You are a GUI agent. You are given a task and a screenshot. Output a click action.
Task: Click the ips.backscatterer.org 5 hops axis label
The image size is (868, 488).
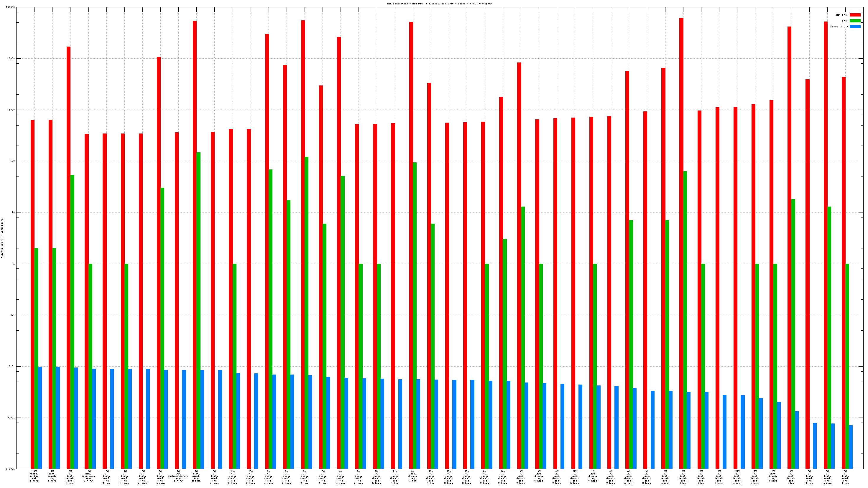(178, 476)
